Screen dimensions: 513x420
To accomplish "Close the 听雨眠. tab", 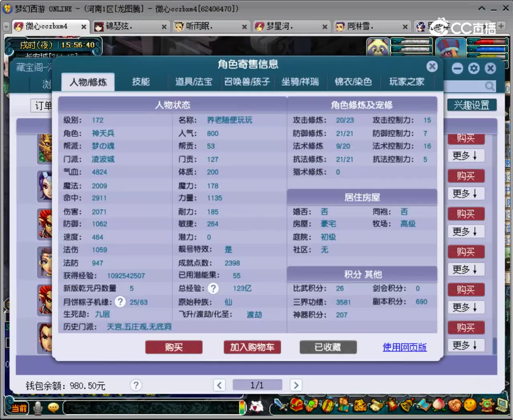I will click(244, 27).
